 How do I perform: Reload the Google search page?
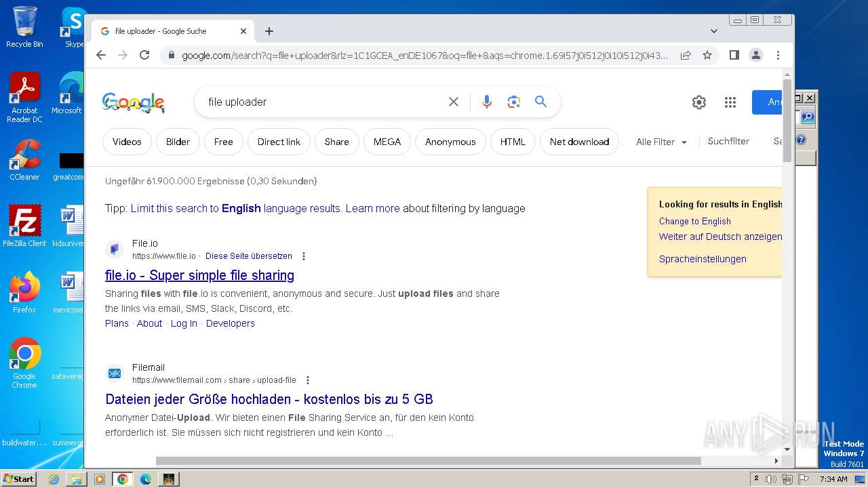pos(144,55)
